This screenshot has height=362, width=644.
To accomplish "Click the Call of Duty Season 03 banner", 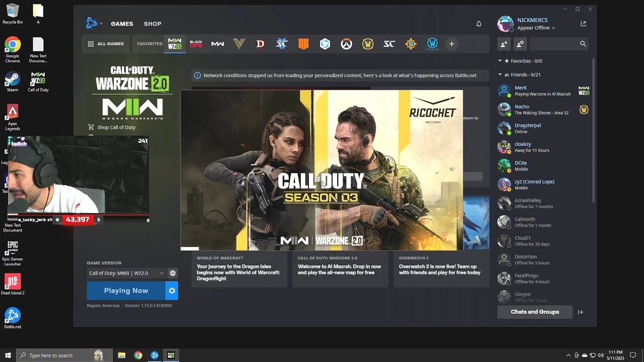I will click(x=322, y=170).
